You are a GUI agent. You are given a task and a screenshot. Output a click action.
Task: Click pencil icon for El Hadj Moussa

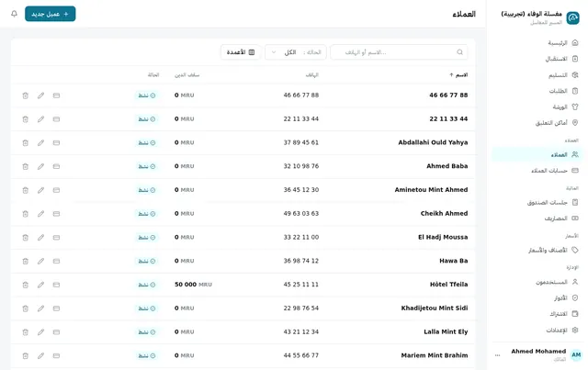[40, 237]
